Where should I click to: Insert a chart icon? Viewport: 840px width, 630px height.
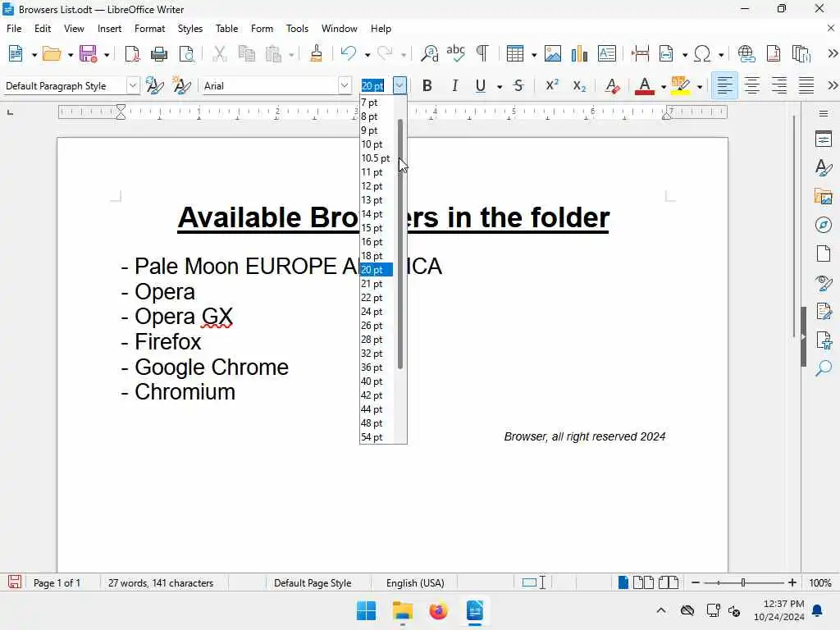coord(579,53)
